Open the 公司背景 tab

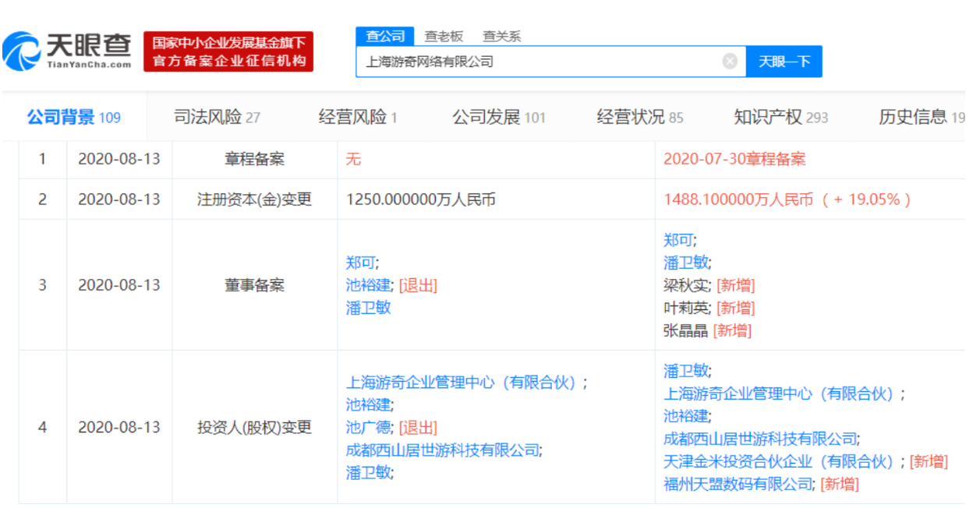tap(73, 118)
